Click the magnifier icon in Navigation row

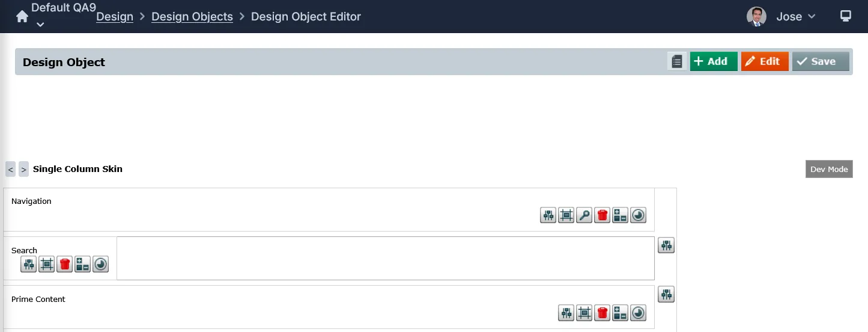click(x=584, y=215)
